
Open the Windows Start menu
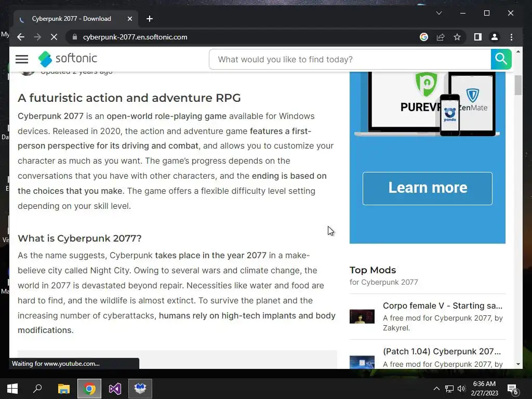click(x=12, y=389)
